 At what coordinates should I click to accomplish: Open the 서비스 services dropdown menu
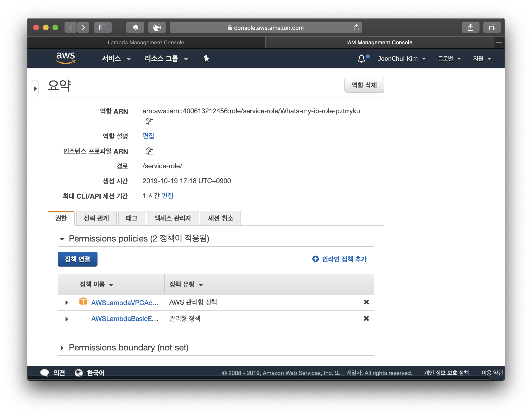(x=116, y=59)
